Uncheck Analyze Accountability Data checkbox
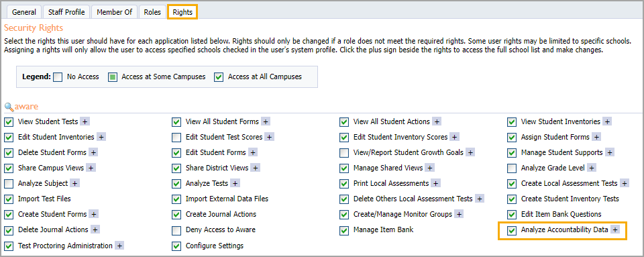The image size is (644, 257). coord(511,230)
